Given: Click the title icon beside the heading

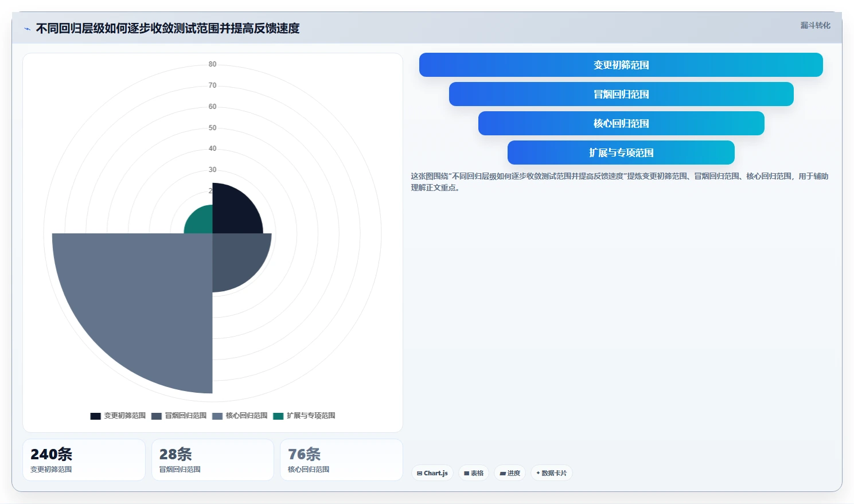Looking at the screenshot, I should [27, 29].
